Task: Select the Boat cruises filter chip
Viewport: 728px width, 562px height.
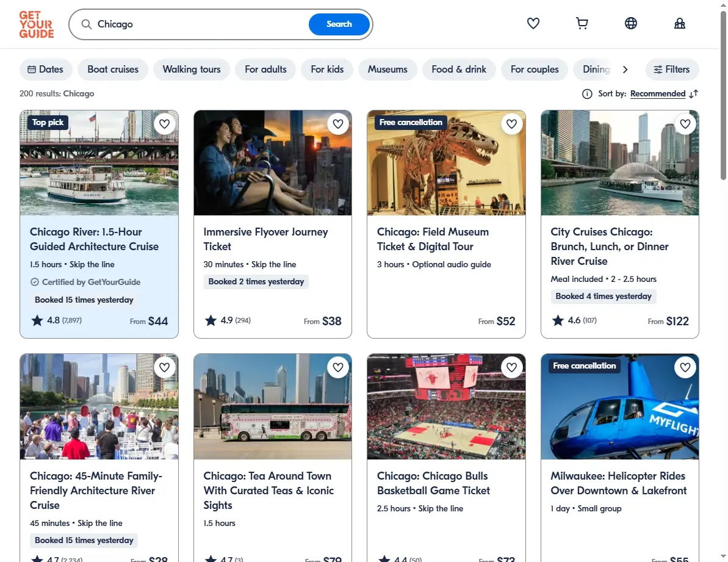Action: click(113, 70)
